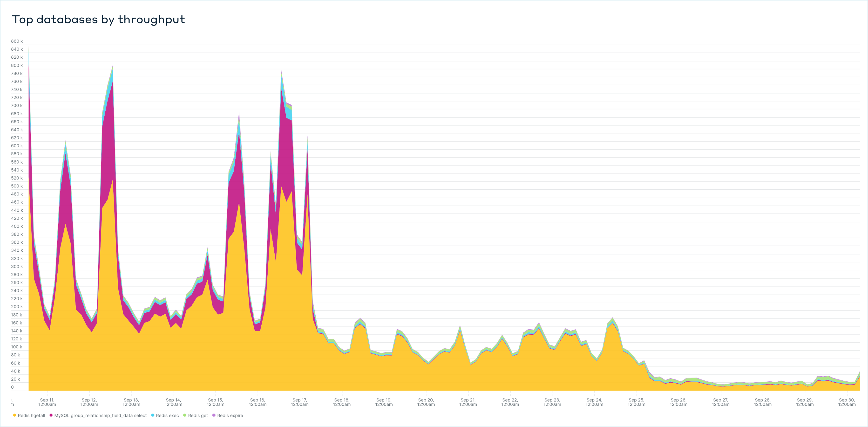
Task: Toggle the Redis hgetall series label
Action: [x=31, y=416]
